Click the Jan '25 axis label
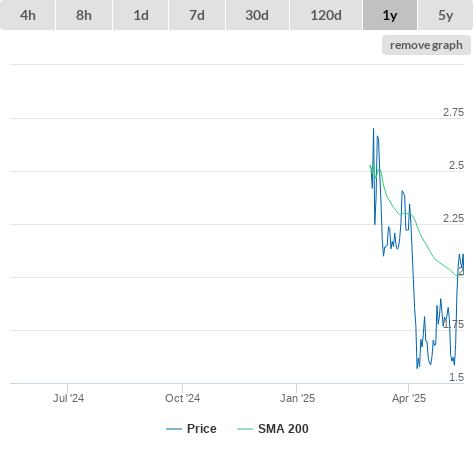 point(297,398)
